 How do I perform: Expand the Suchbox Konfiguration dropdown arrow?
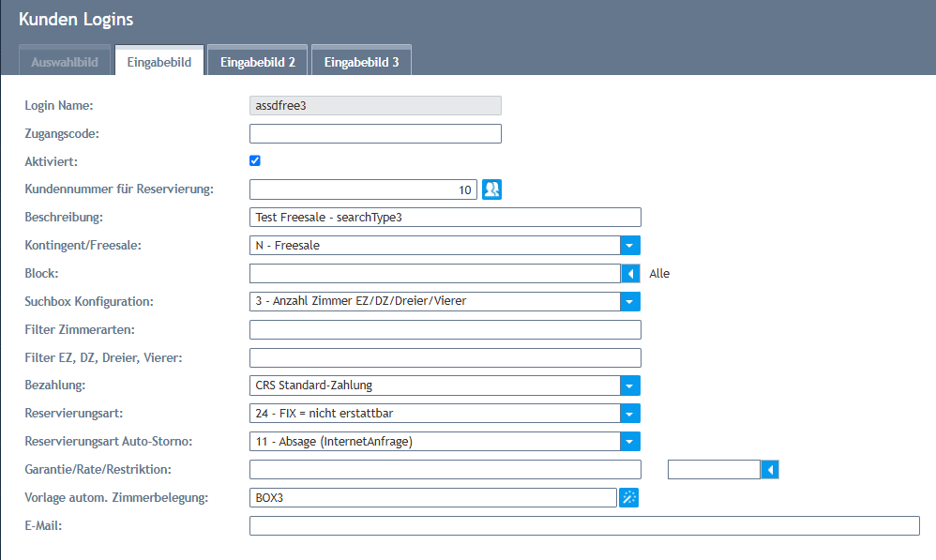629,301
